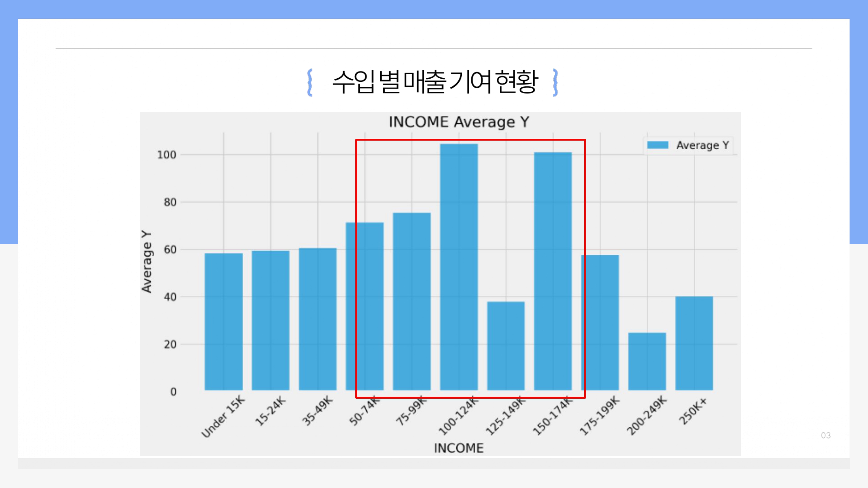868x488 pixels.
Task: Select the Under 15K bar
Action: [x=223, y=322]
